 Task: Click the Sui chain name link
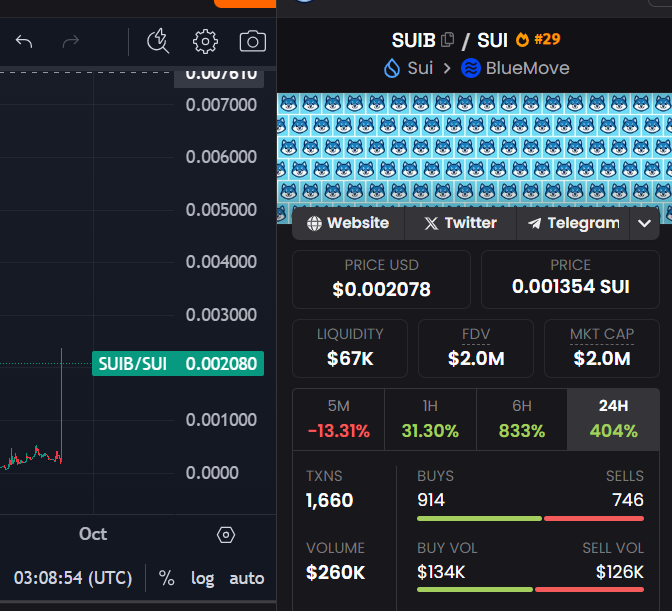point(420,68)
